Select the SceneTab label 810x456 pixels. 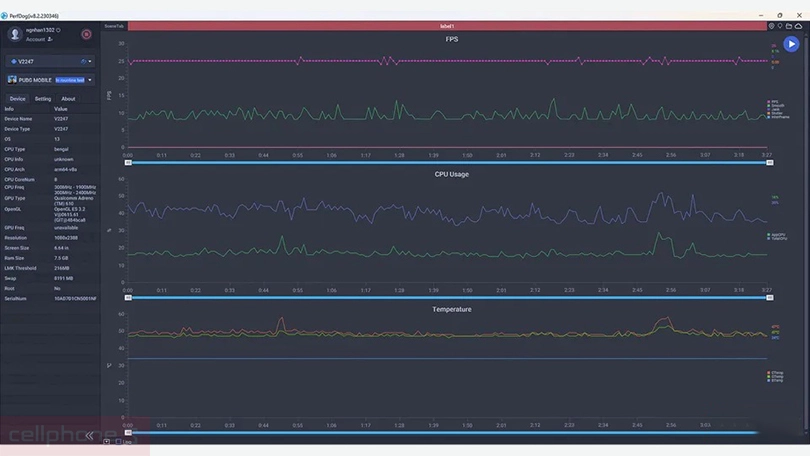[x=115, y=25]
